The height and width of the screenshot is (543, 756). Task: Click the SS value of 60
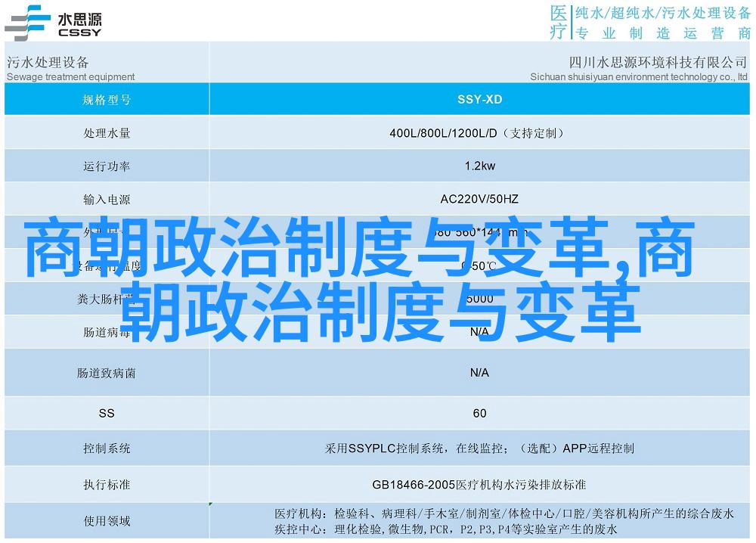[479, 413]
